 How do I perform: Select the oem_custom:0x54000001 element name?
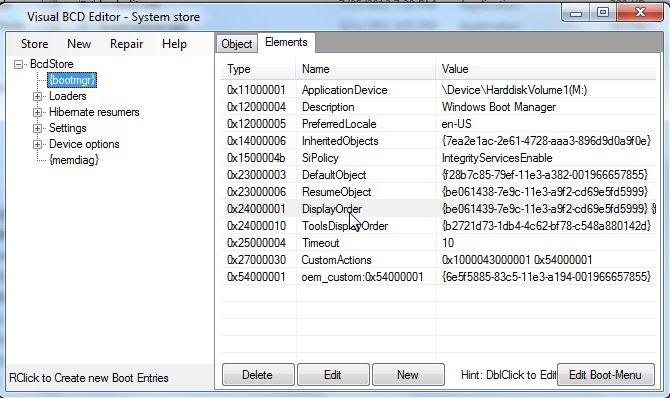[x=362, y=277]
